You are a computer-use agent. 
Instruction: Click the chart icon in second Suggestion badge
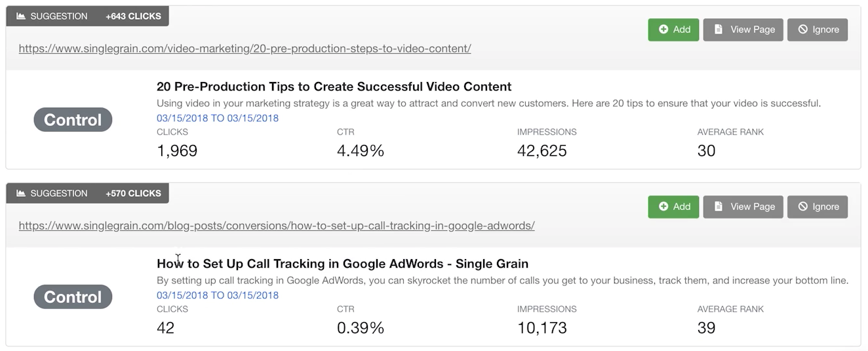21,194
